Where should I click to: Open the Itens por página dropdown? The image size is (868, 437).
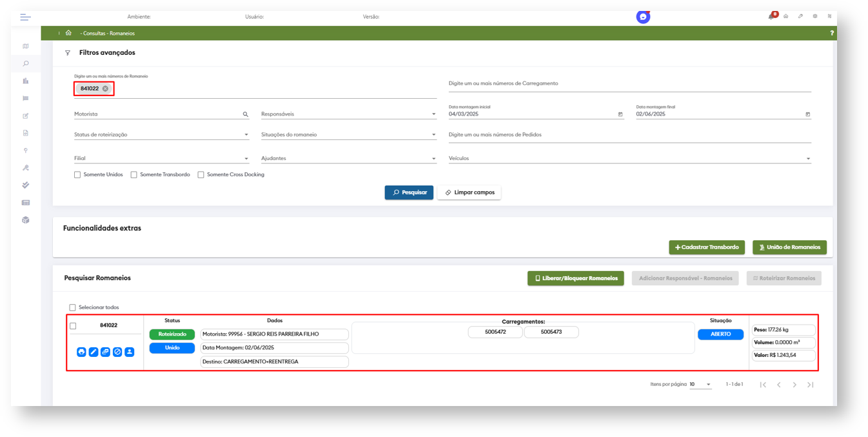pos(700,385)
